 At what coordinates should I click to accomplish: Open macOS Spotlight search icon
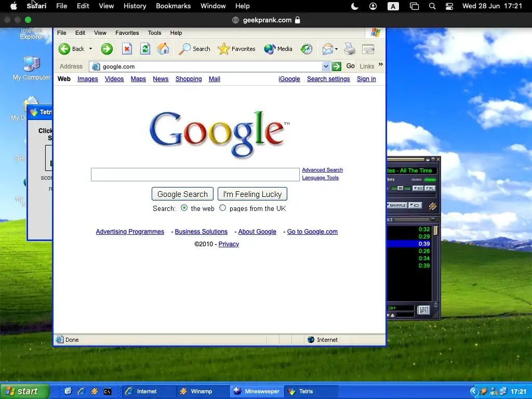pyautogui.click(x=432, y=6)
